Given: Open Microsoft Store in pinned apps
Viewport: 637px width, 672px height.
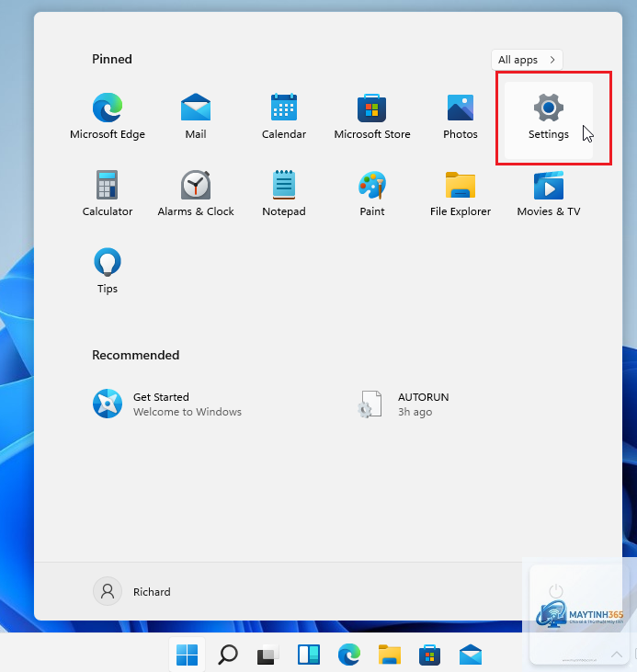Looking at the screenshot, I should (x=372, y=116).
